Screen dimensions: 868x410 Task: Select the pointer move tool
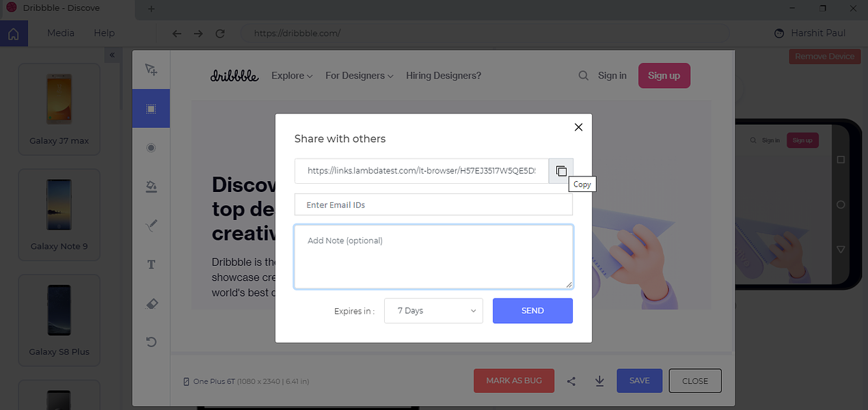click(x=152, y=70)
